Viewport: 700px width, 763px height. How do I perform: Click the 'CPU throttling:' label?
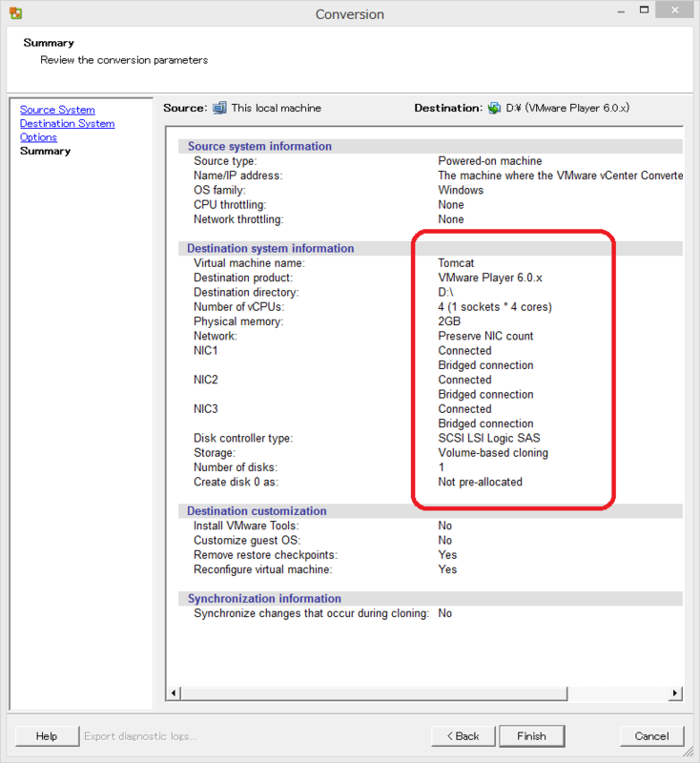click(230, 204)
